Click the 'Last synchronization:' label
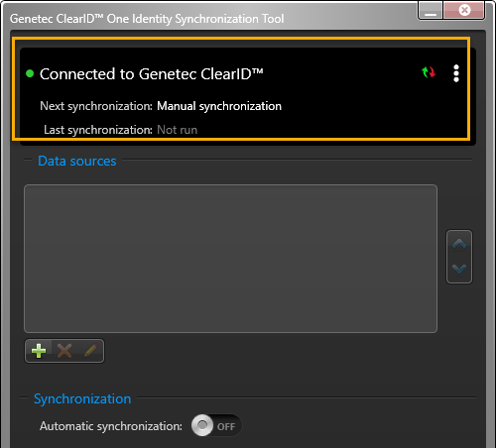 click(x=98, y=130)
